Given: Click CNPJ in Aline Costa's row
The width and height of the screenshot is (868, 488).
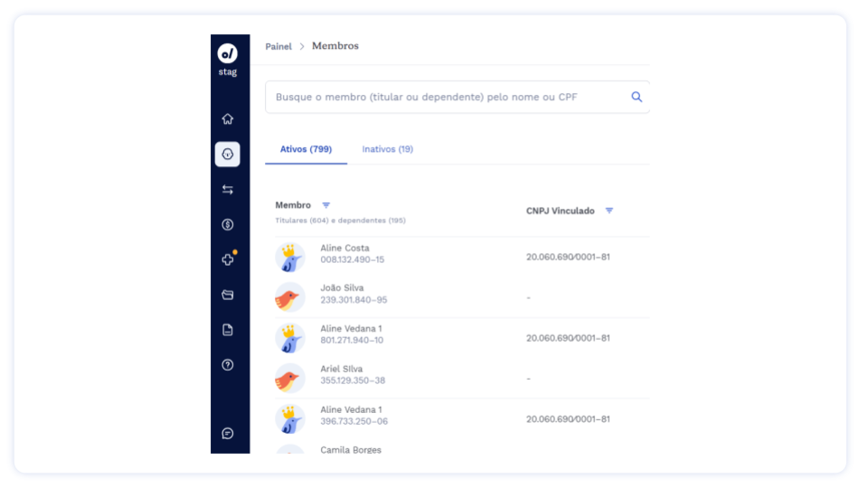Looking at the screenshot, I should point(568,258).
